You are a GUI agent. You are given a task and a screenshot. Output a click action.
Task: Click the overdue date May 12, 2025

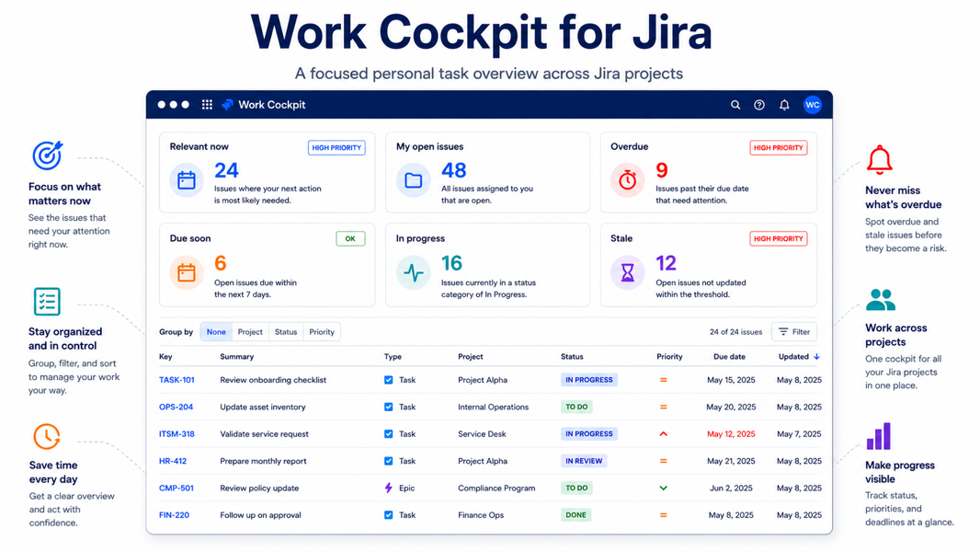pyautogui.click(x=731, y=434)
